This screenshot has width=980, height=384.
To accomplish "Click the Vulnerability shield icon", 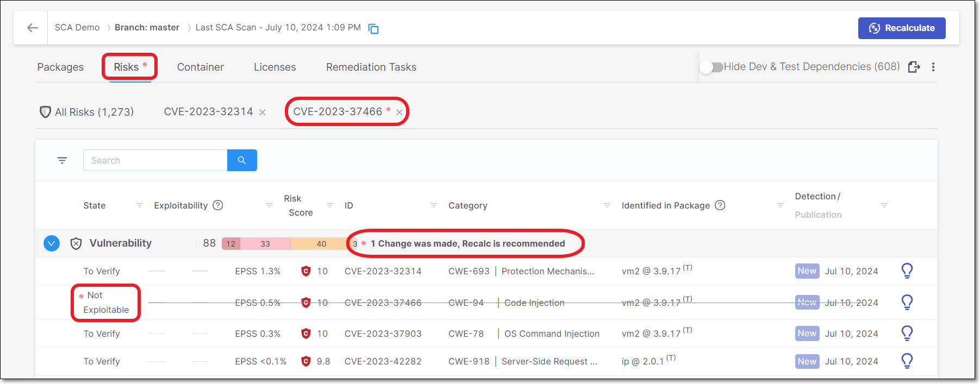I will [x=76, y=243].
